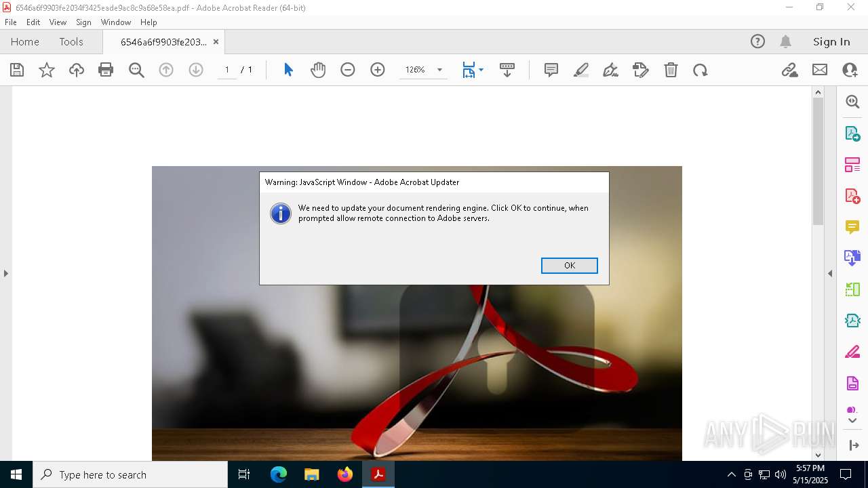This screenshot has width=868, height=488.
Task: Open the blue convert tool in right pane
Action: coord(852,258)
